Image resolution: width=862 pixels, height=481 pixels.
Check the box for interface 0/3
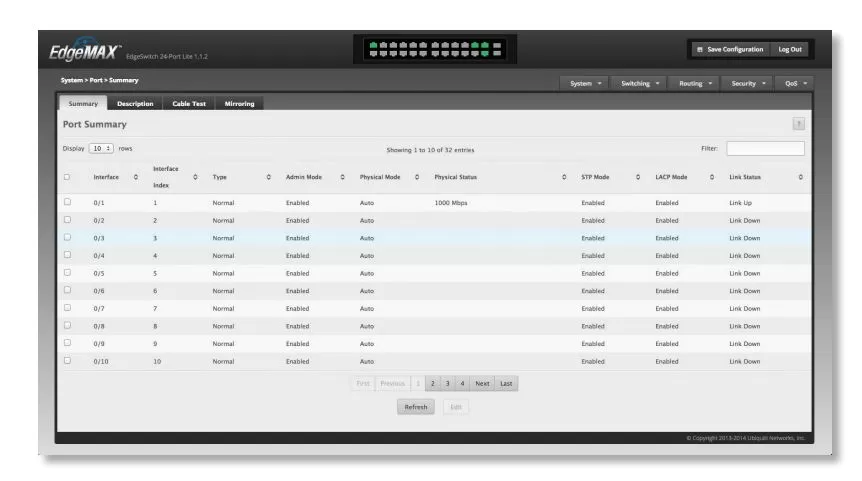tap(68, 237)
